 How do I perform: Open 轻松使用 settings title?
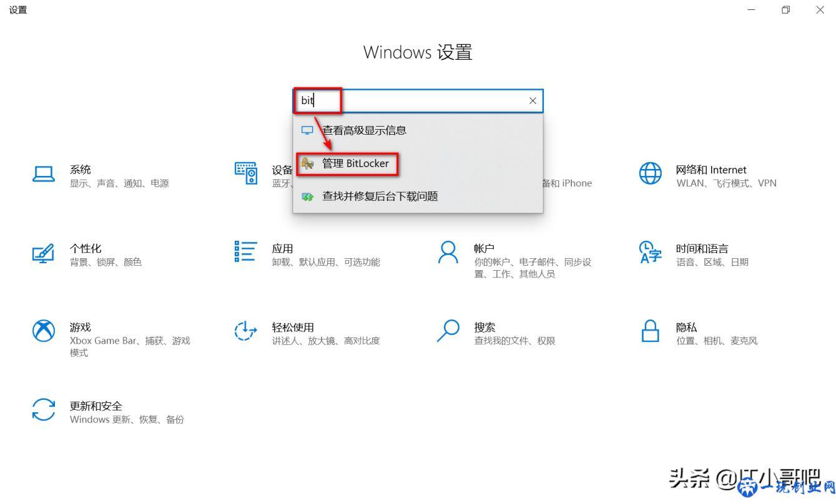[x=293, y=327]
